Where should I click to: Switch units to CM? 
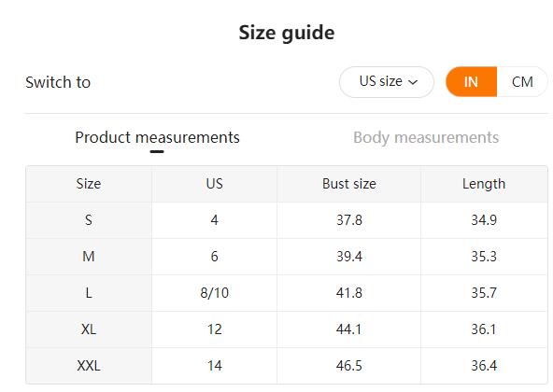[522, 82]
